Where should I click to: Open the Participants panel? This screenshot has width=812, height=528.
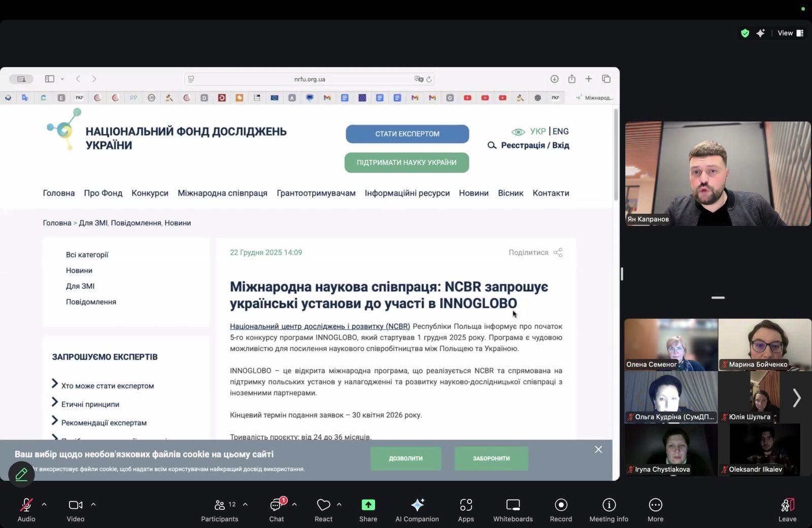(219, 510)
